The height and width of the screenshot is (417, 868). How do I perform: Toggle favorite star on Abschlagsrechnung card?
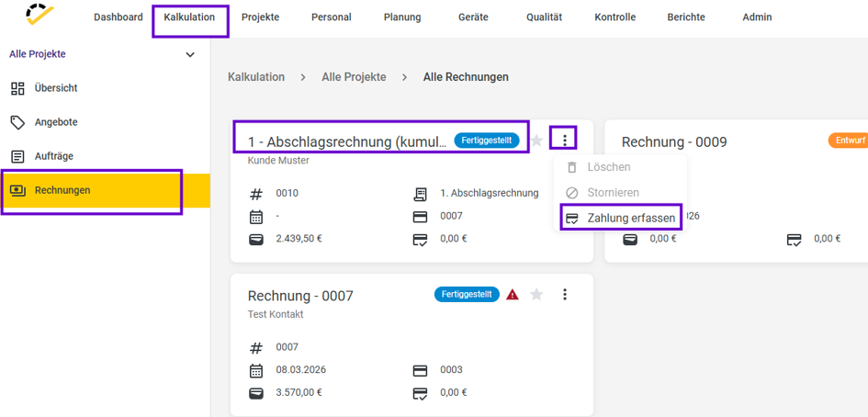pyautogui.click(x=536, y=141)
